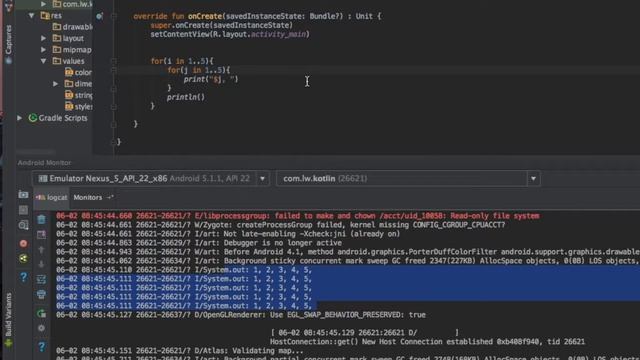Click the Gradle Scripts icon
The width and height of the screenshot is (640, 360).
(33, 118)
